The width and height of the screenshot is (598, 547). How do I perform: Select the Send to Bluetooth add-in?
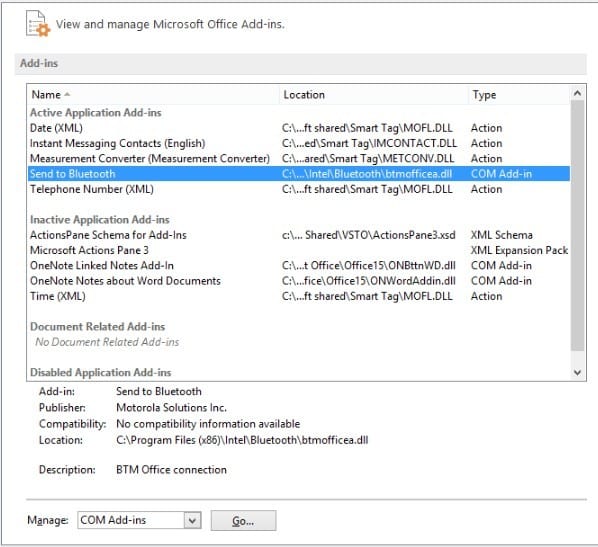(299, 174)
